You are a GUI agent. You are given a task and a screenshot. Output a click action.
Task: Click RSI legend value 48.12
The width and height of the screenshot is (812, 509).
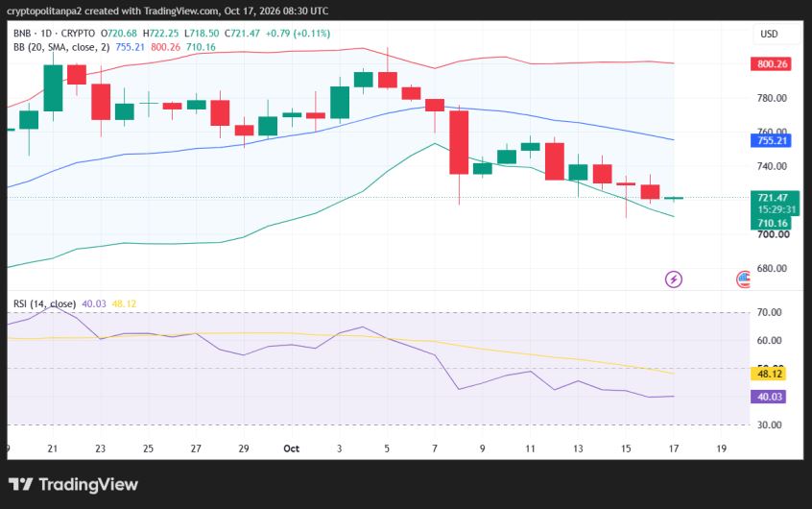(x=124, y=303)
